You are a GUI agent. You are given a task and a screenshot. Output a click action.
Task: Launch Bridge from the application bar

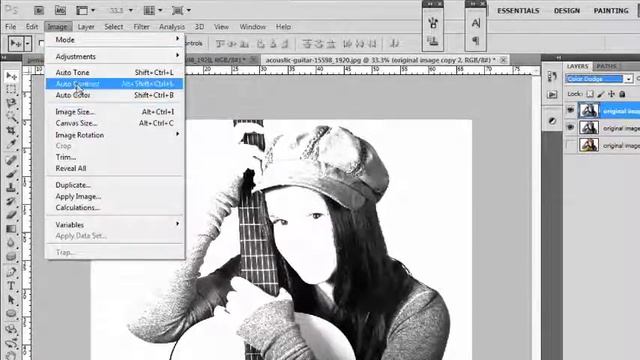tap(39, 11)
